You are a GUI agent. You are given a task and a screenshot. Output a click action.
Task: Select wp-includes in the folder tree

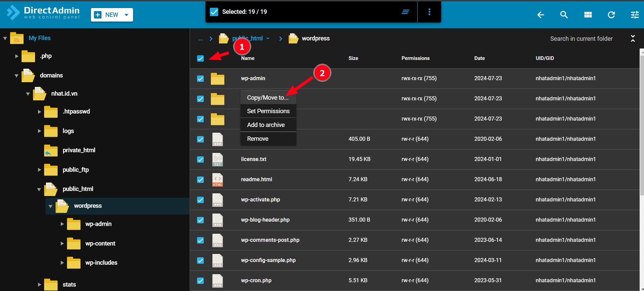point(101,263)
